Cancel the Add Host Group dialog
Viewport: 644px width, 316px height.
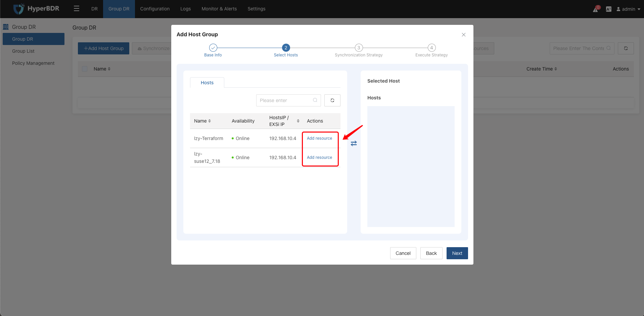(x=403, y=253)
